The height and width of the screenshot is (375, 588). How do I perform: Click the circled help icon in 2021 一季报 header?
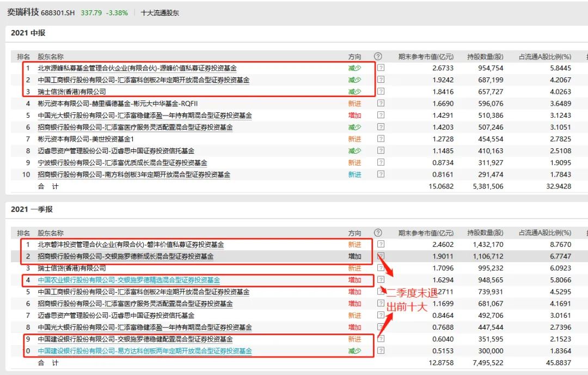378,233
